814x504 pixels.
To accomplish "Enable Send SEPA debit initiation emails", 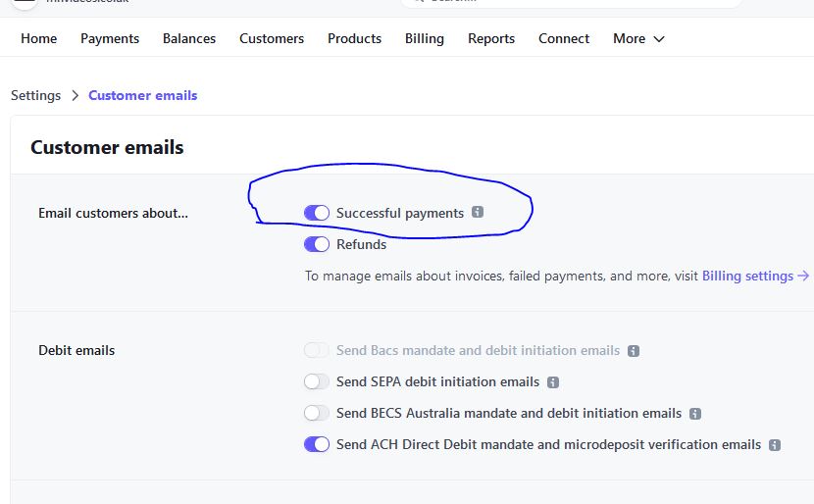I will click(317, 382).
